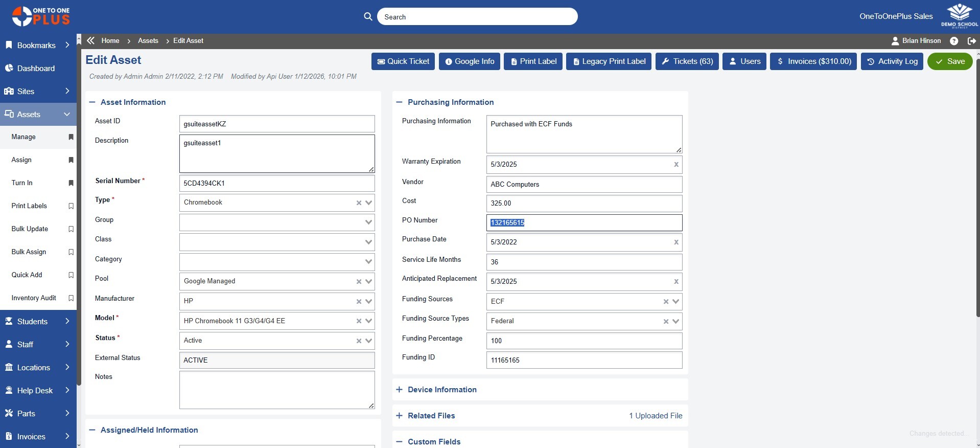Open the Status dropdown arrow
This screenshot has width=980, height=448.
pyautogui.click(x=368, y=341)
